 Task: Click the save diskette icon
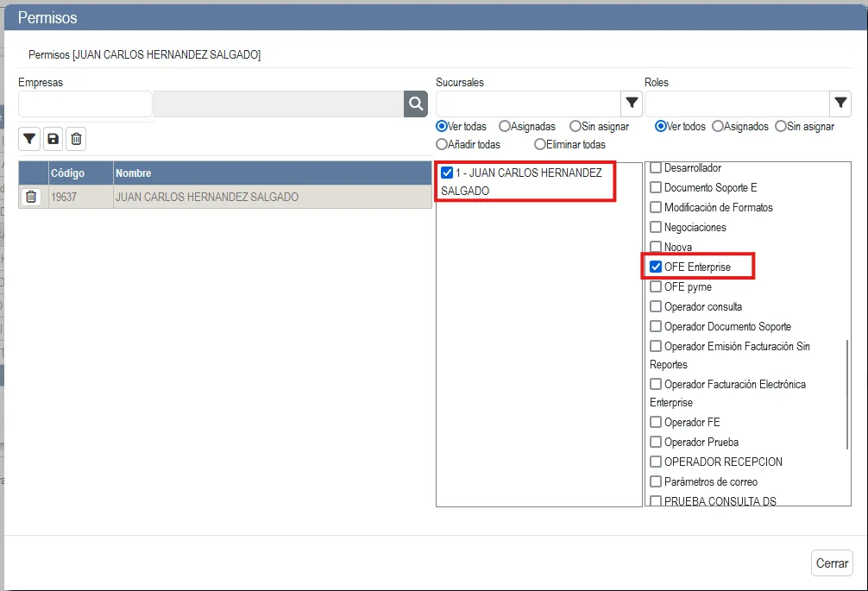[53, 138]
